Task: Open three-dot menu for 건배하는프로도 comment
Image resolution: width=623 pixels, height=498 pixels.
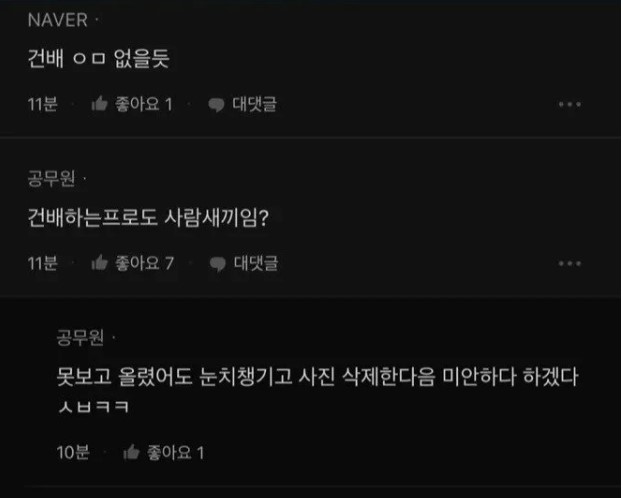Action: (570, 264)
